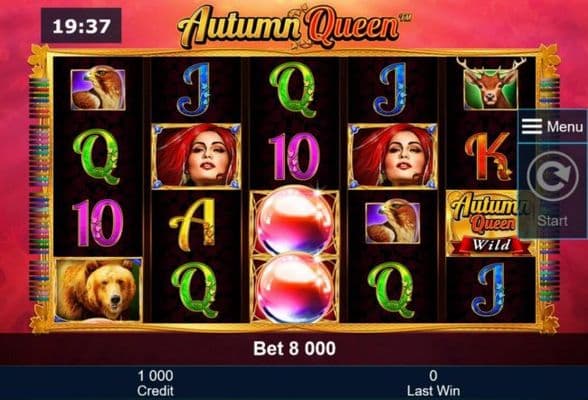Viewport: 588px width, 400px height.
Task: Click the orange K symbol
Action: coord(489,156)
